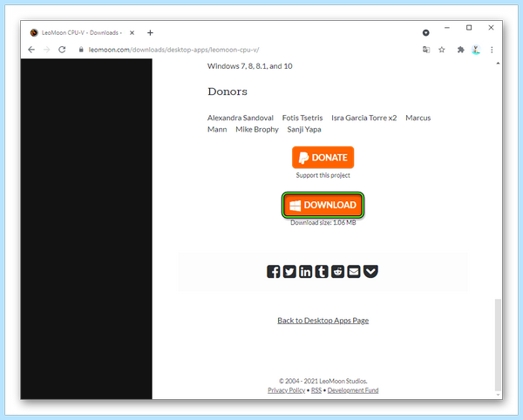Click 'Support this project' text
Image resolution: width=523 pixels, height=420 pixels.
pyautogui.click(x=323, y=175)
